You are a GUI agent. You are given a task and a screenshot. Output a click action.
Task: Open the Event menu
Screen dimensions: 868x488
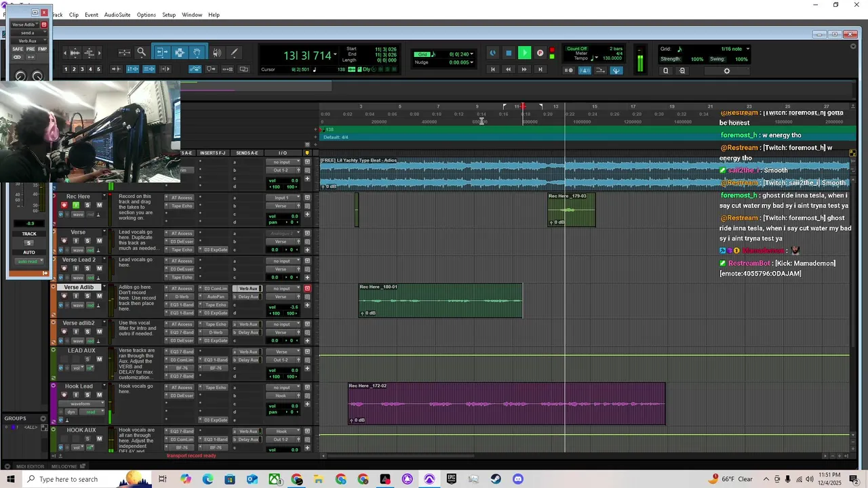tap(92, 15)
